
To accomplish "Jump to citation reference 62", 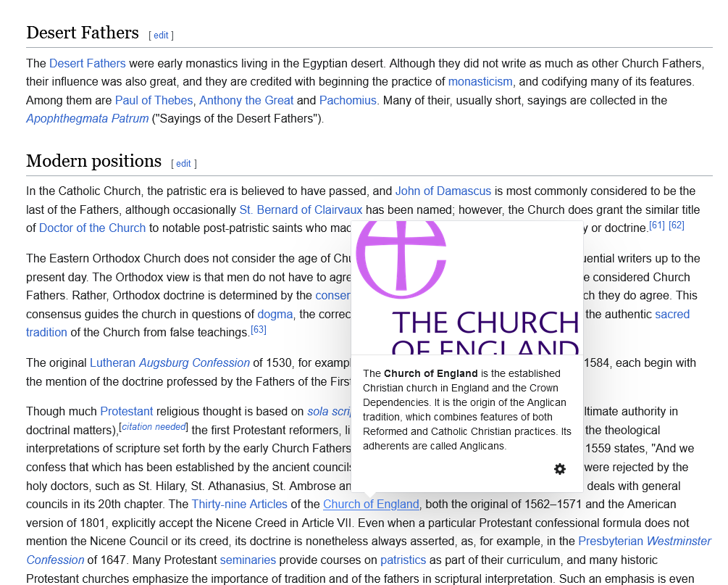I will (677, 225).
